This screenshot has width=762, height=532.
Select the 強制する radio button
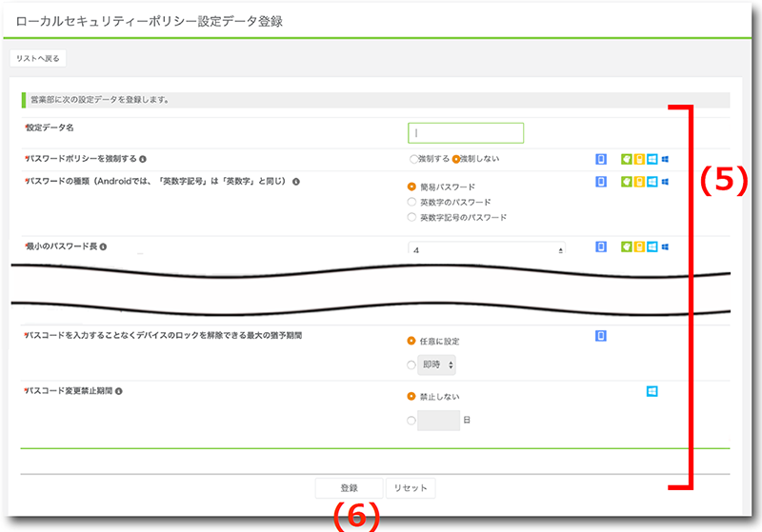tap(413, 159)
